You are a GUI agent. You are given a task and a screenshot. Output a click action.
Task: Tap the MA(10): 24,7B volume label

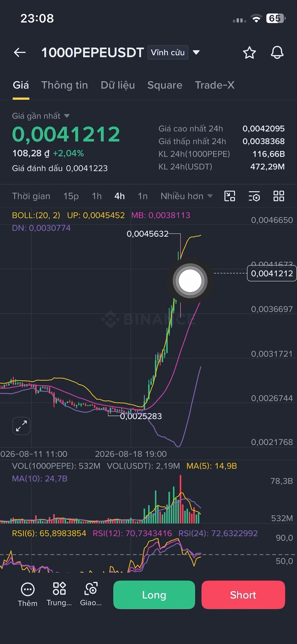40,479
